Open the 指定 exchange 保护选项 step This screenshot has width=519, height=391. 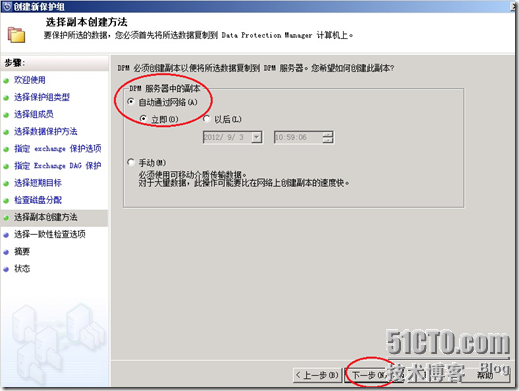(58, 149)
